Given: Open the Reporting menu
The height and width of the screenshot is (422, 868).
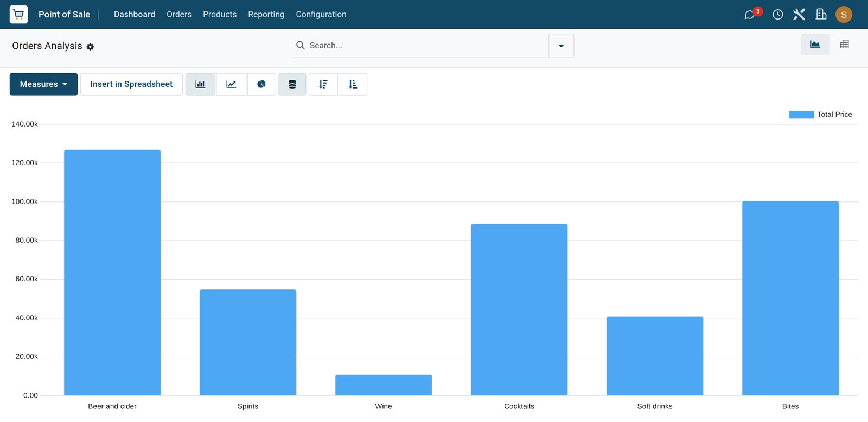Looking at the screenshot, I should point(266,14).
